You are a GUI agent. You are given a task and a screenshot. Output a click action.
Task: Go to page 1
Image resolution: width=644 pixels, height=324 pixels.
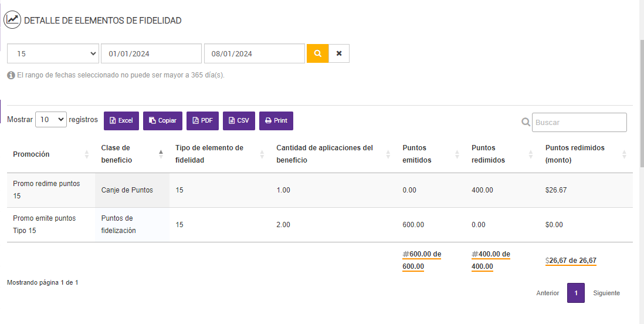click(x=575, y=293)
